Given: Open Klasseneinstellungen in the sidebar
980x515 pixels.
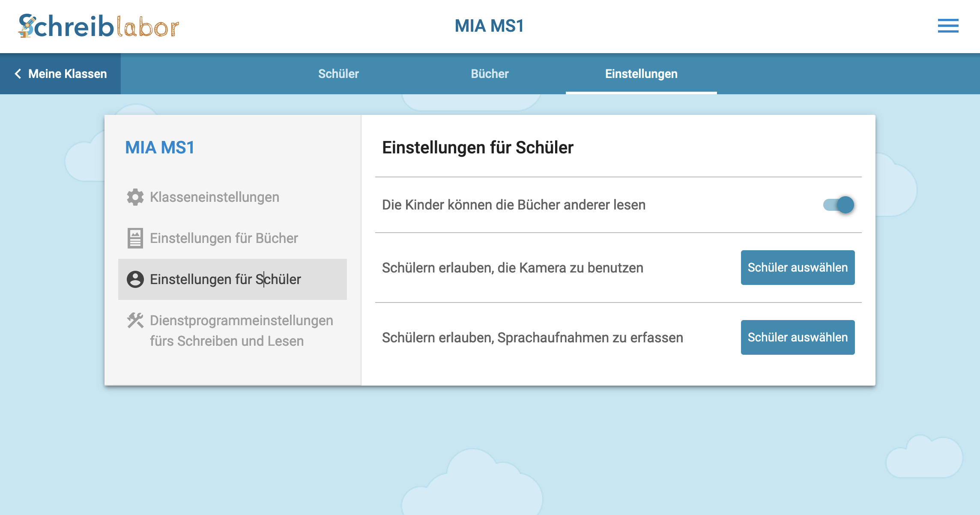Looking at the screenshot, I should (214, 197).
